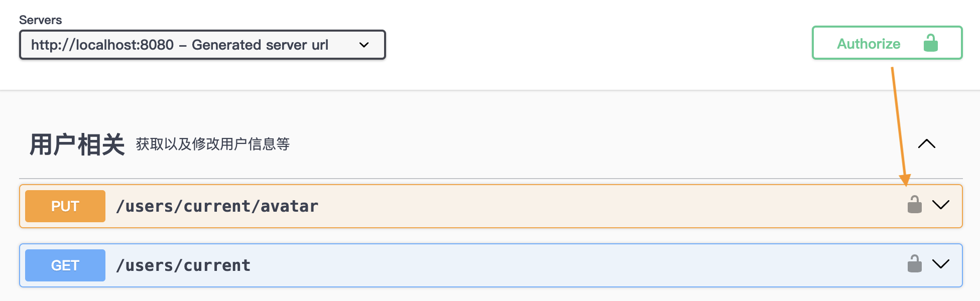This screenshot has width=980, height=301.
Task: Click the blue GET method badge
Action: pyautogui.click(x=65, y=265)
